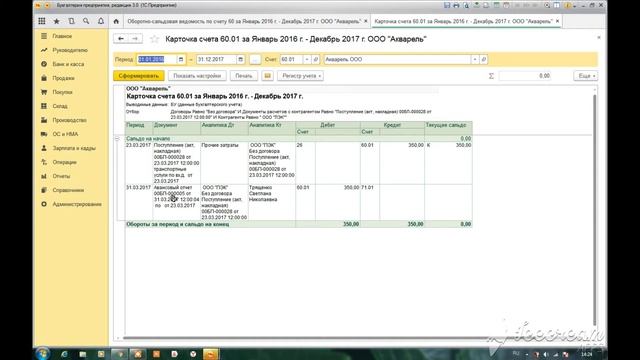Close the Карточка счета 60.01 tab
640x360 pixels.
click(x=558, y=21)
